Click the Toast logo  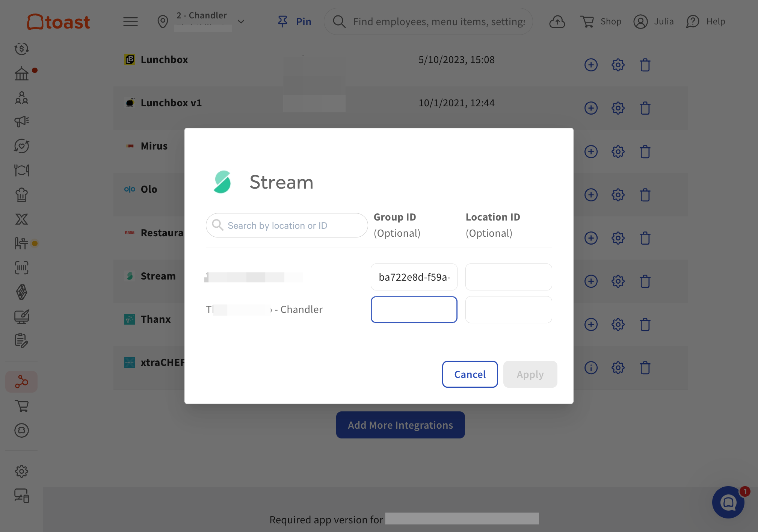click(x=59, y=22)
